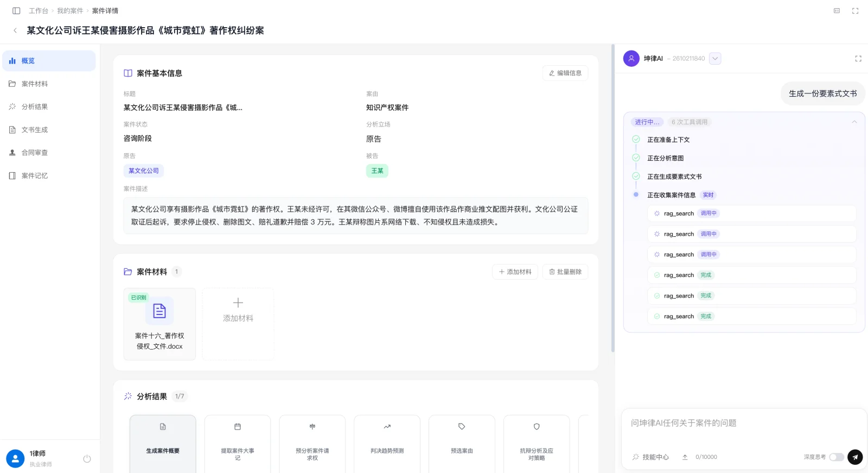This screenshot has width=868, height=473.
Task: Select the 判决趋势预测 analysis card
Action: 387,444
